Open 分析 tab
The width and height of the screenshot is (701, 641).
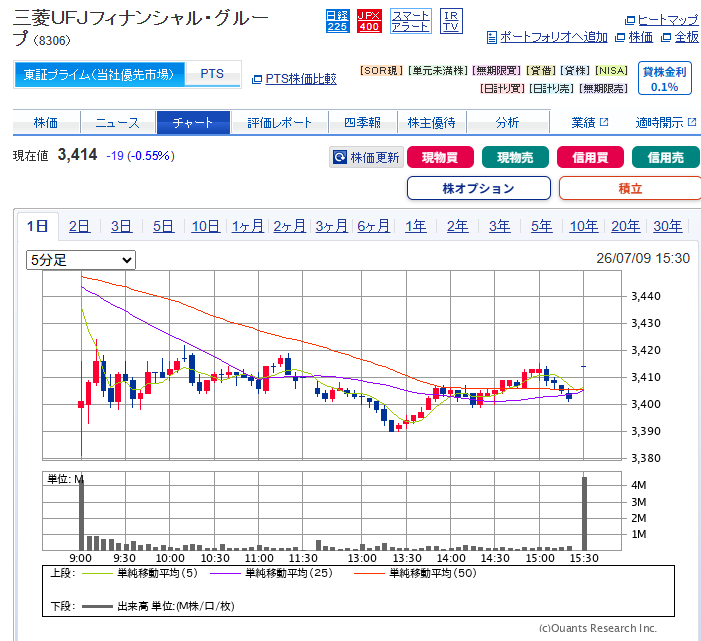(x=507, y=122)
